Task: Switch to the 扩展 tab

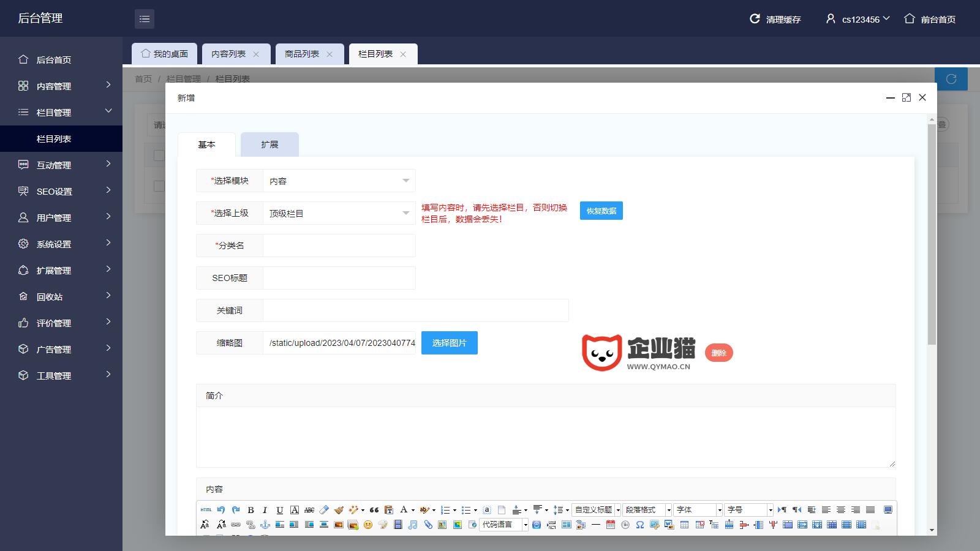Action: tap(269, 144)
